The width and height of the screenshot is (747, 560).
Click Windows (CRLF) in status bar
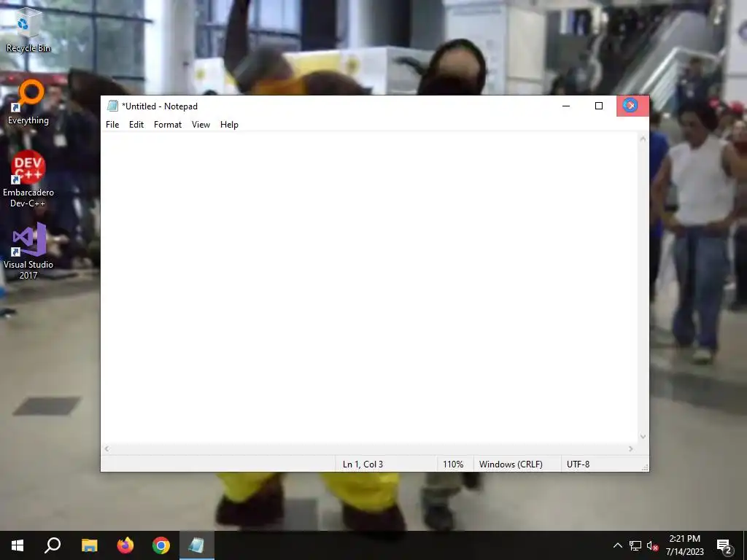coord(511,464)
